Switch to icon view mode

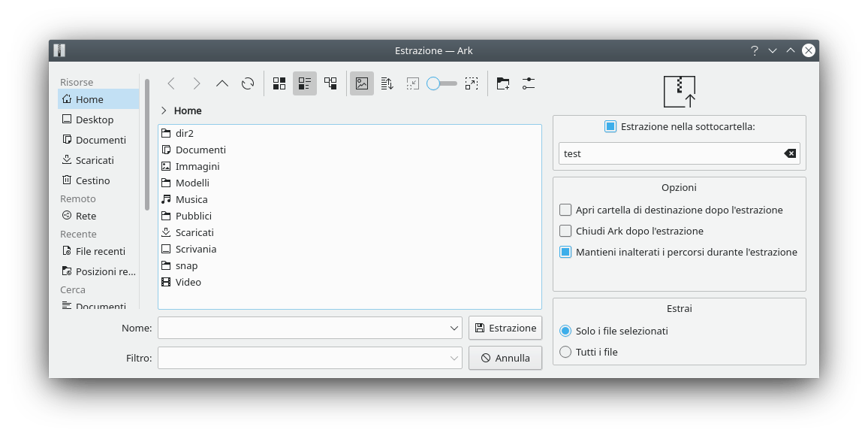click(279, 83)
